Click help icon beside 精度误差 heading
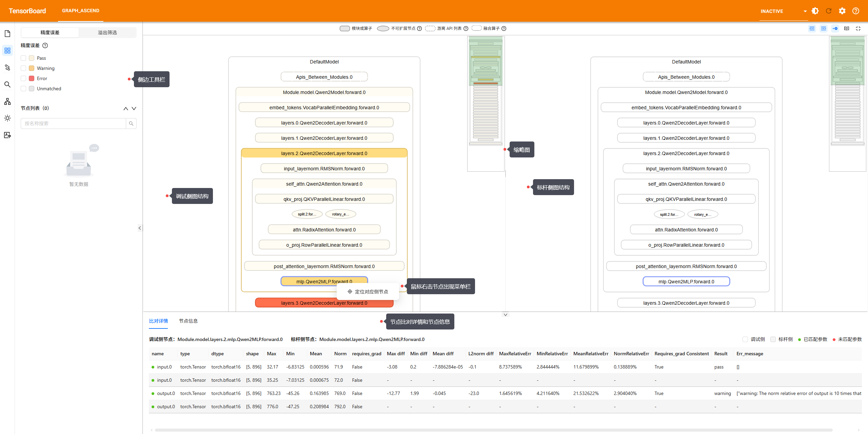Screen dimensions: 868x434 pos(45,45)
